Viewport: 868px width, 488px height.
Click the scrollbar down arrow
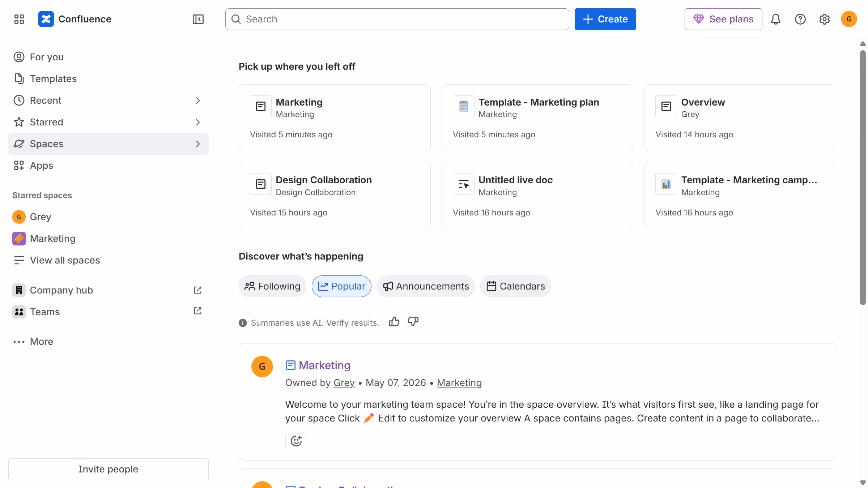[x=863, y=483]
